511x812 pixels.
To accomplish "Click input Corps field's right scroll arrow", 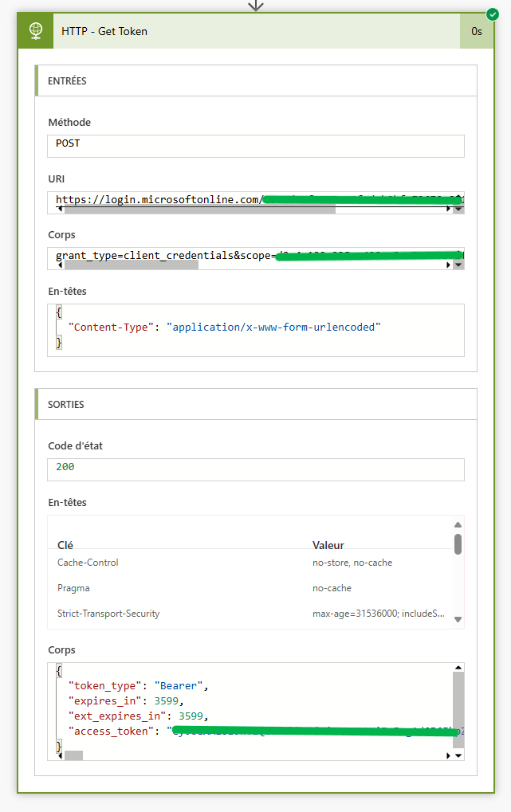I will coord(448,265).
